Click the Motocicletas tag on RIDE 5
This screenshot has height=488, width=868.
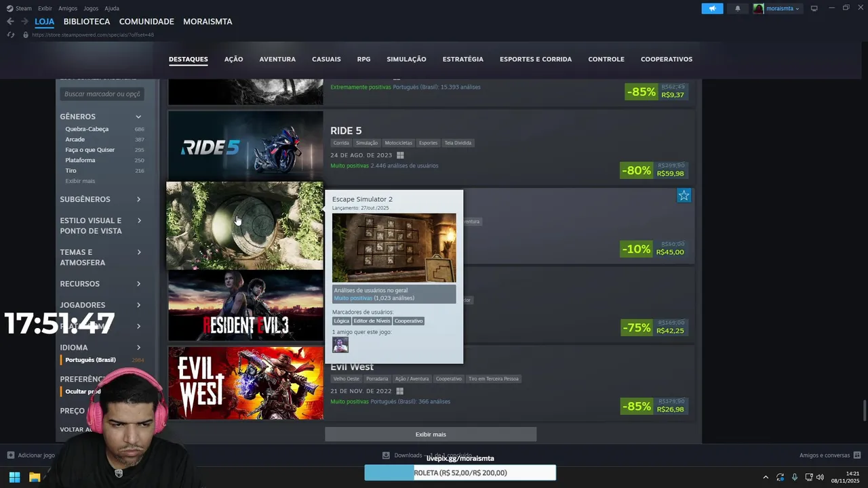[x=399, y=143]
